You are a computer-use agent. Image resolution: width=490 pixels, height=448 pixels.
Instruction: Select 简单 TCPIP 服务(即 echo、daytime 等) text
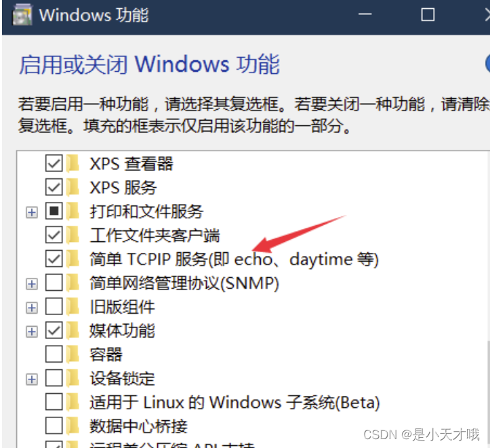[234, 260]
